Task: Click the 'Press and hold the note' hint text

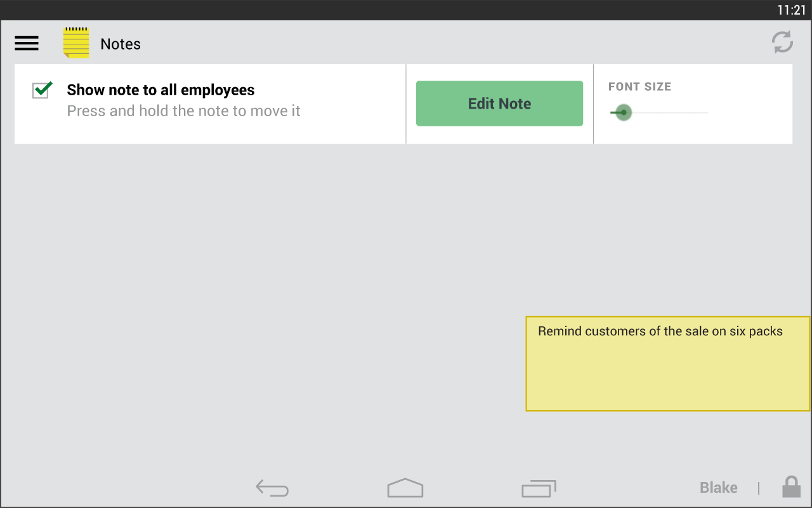Action: click(183, 111)
